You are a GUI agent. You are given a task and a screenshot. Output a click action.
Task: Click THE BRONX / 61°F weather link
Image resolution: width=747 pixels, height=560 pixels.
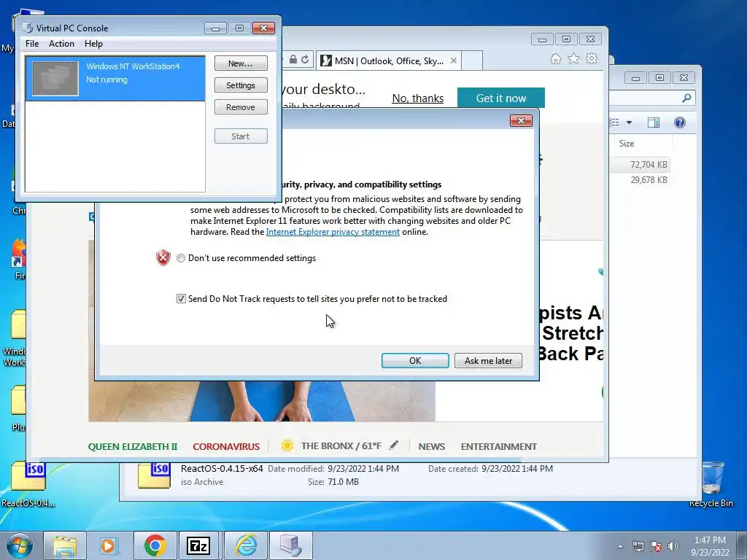pyautogui.click(x=341, y=446)
